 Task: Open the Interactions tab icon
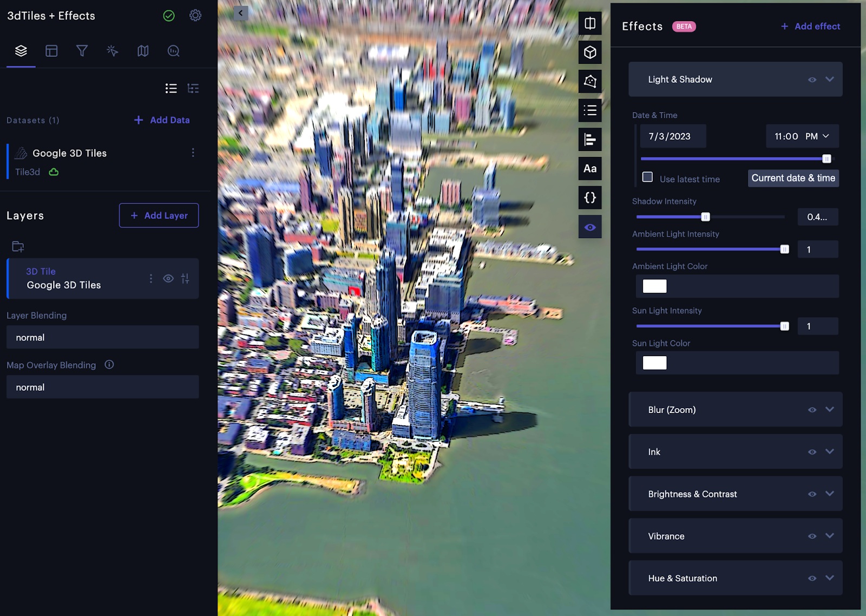(x=112, y=51)
